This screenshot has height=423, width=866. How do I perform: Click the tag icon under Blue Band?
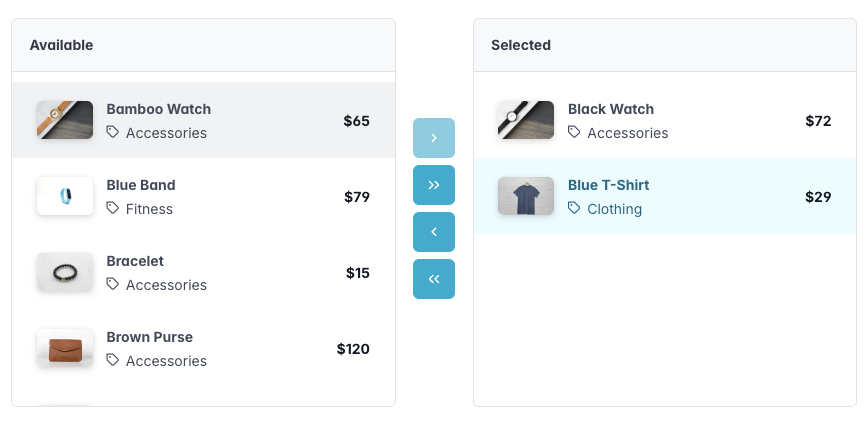113,208
